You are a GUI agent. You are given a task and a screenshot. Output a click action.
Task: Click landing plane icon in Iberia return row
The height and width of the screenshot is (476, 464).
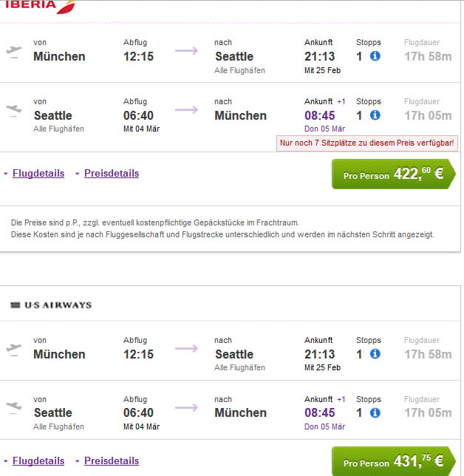14,110
